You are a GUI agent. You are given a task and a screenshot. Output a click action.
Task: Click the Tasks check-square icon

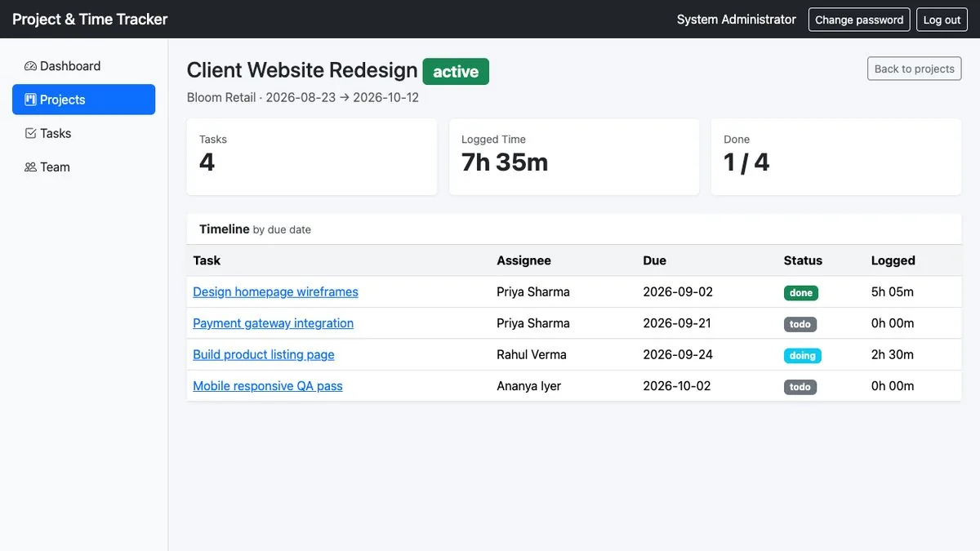point(30,133)
